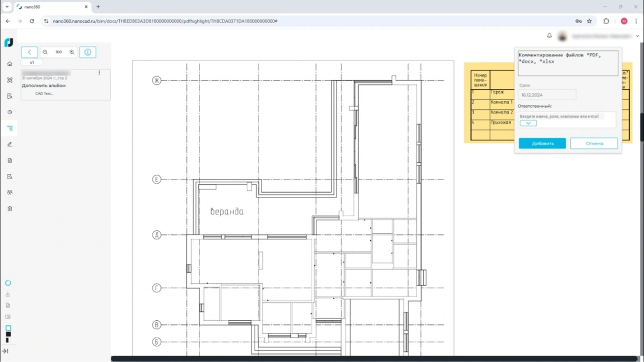Click the clock history icon in sidebar
This screenshot has width=644, height=362.
click(10, 112)
